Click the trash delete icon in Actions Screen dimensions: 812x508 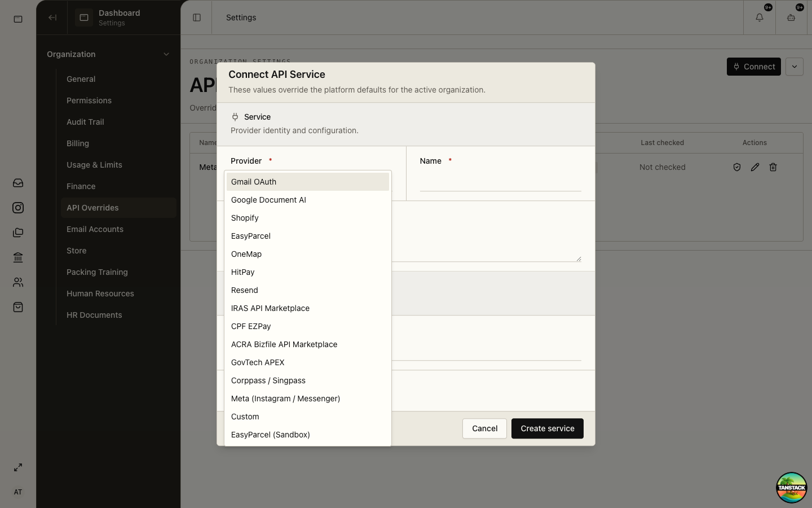[x=773, y=167]
